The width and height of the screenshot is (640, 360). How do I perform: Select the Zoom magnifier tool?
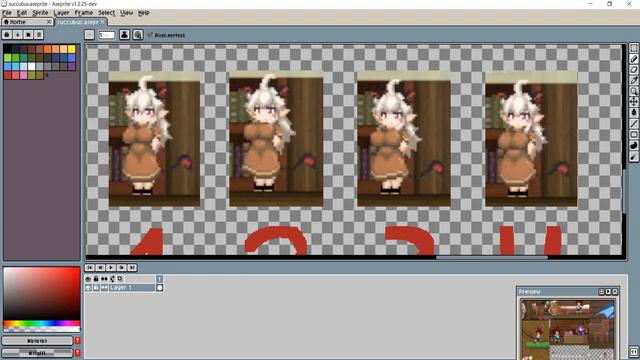pyautogui.click(x=634, y=91)
